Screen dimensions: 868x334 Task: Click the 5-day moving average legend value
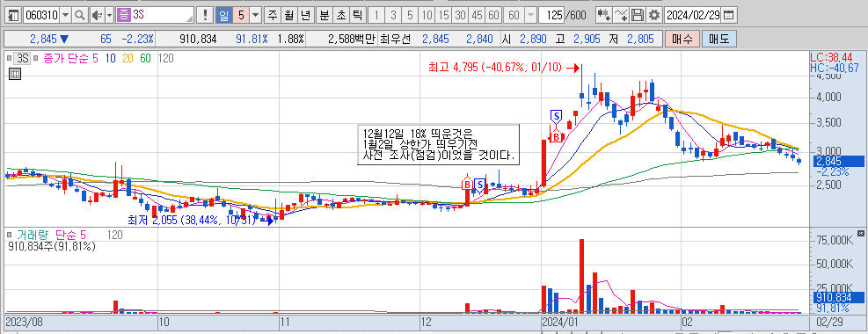pyautogui.click(x=96, y=58)
